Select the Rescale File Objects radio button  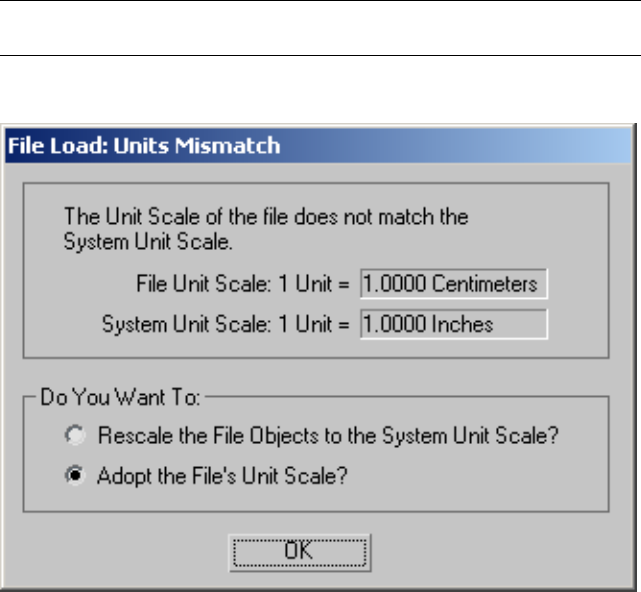[x=71, y=436]
